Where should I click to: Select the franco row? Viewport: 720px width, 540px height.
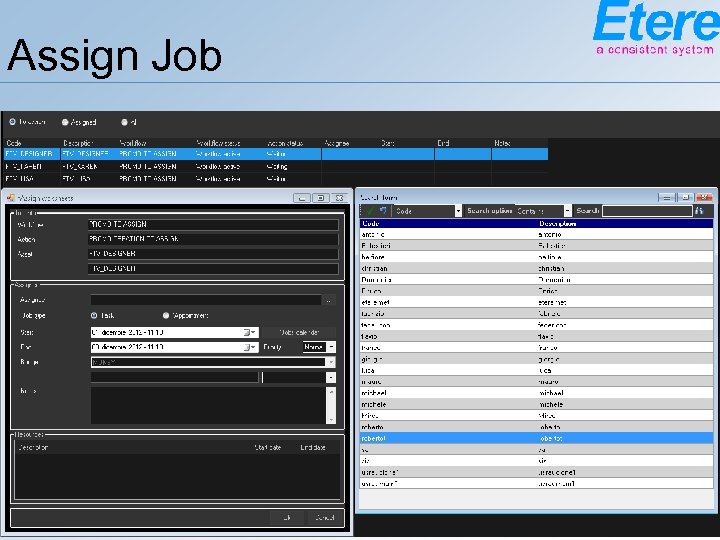[x=536, y=348]
